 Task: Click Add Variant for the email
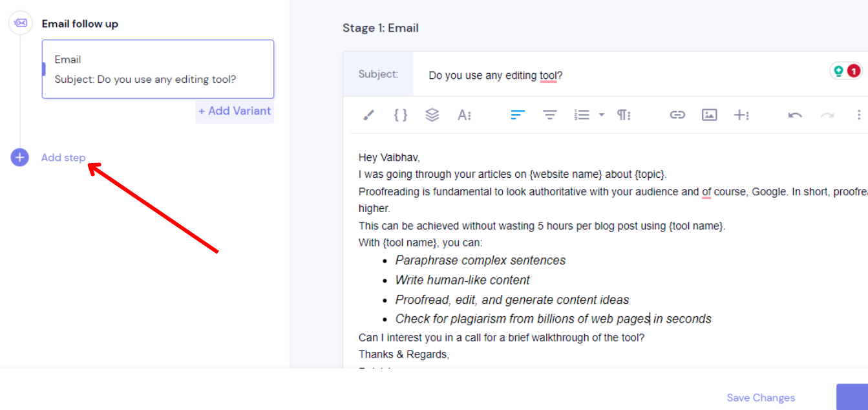[x=234, y=111]
